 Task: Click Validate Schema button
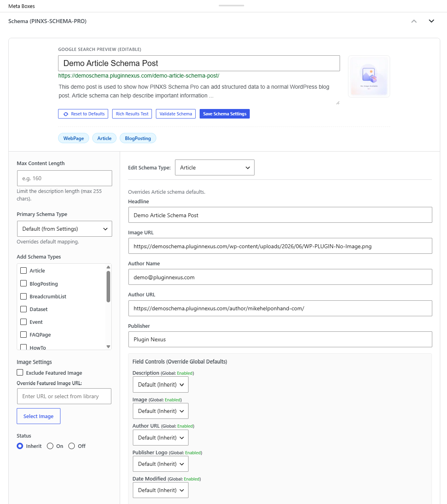click(176, 114)
